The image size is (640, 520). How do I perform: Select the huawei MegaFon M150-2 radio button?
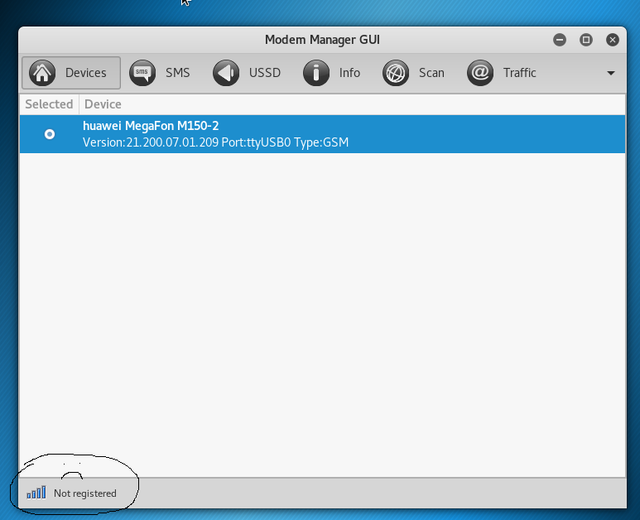pos(50,134)
